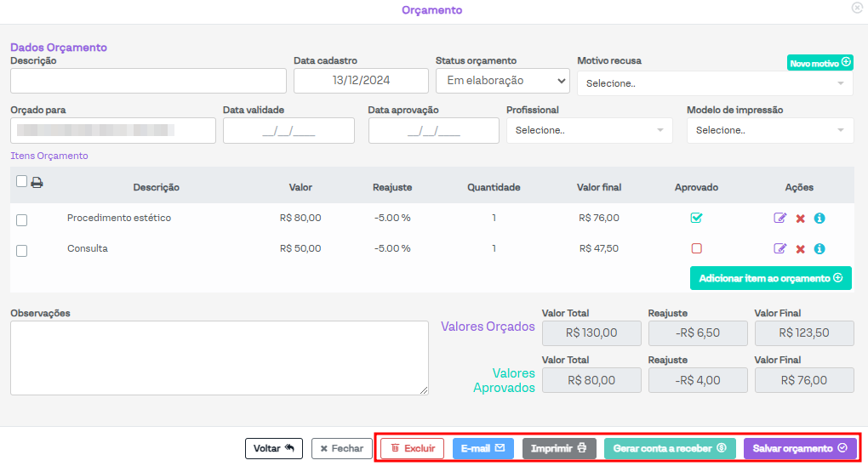The height and width of the screenshot is (466, 868).
Task: Edit the Procedimento estético item
Action: pyautogui.click(x=779, y=218)
